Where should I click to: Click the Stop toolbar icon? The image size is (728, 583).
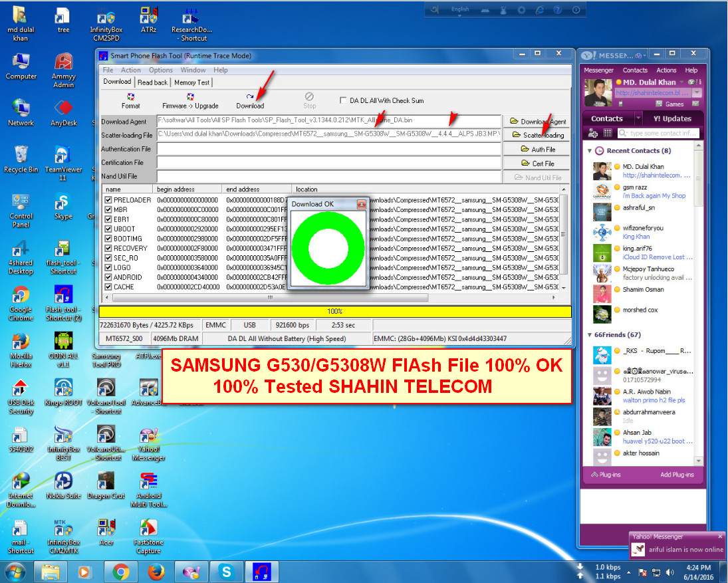[x=309, y=101]
